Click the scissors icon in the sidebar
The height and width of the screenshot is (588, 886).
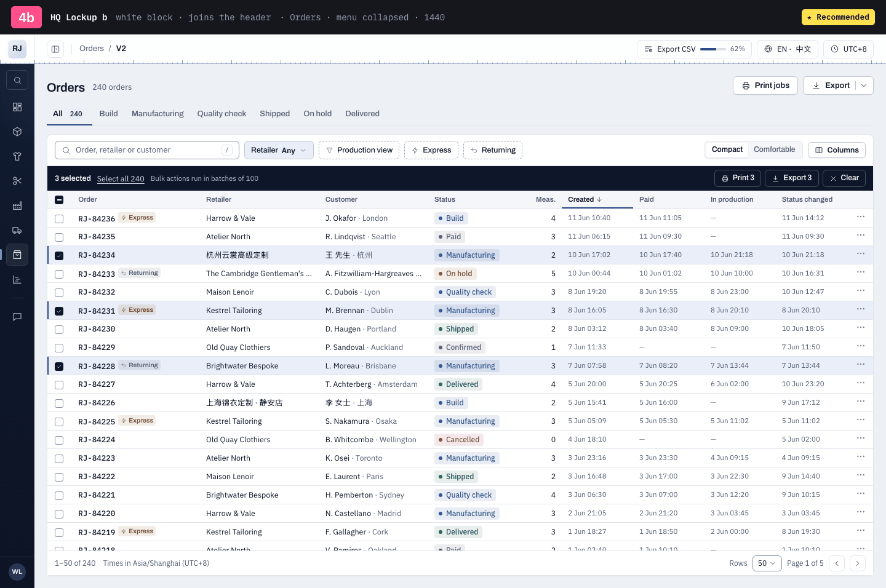pyautogui.click(x=17, y=181)
